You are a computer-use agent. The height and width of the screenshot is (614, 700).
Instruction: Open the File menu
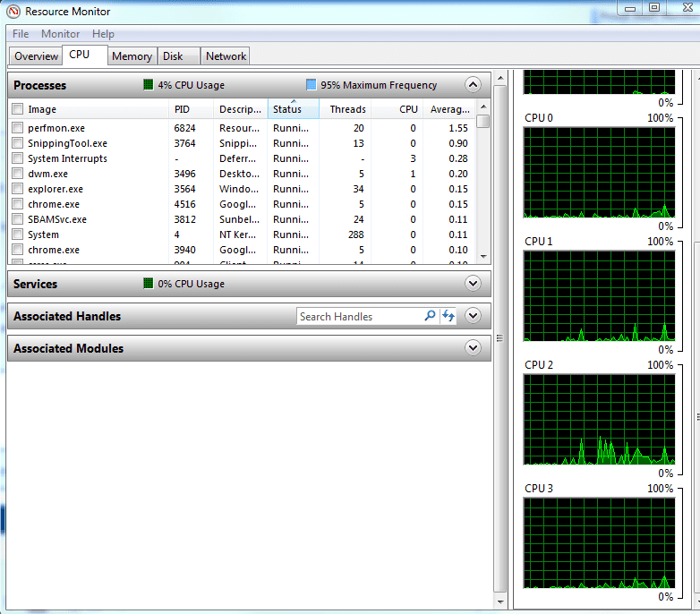[x=21, y=34]
